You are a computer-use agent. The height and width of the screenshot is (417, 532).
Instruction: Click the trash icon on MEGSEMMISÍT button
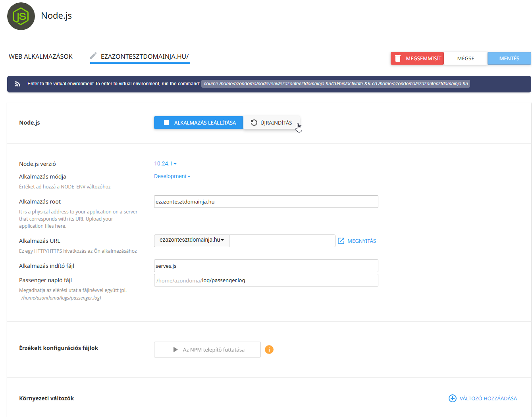[x=398, y=58]
